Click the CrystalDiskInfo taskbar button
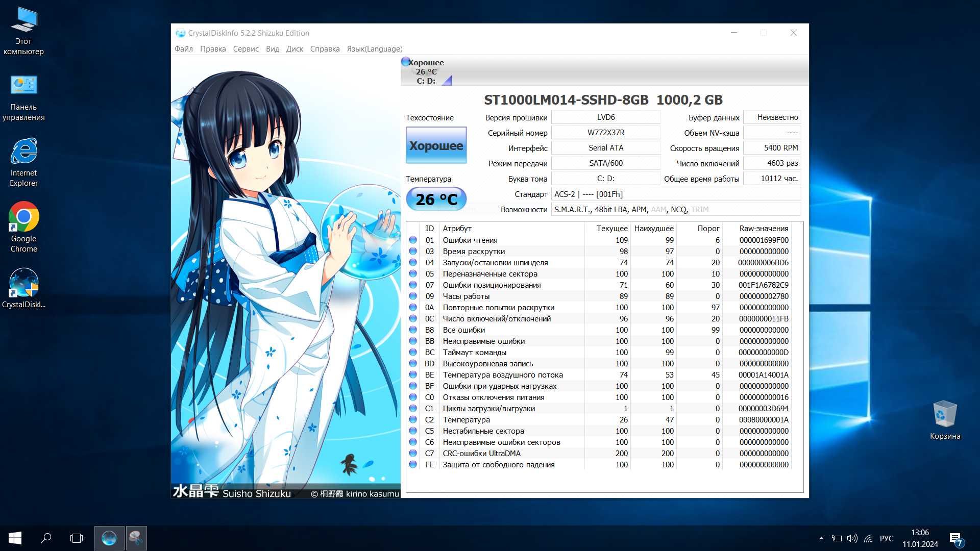This screenshot has width=980, height=551. 109,538
